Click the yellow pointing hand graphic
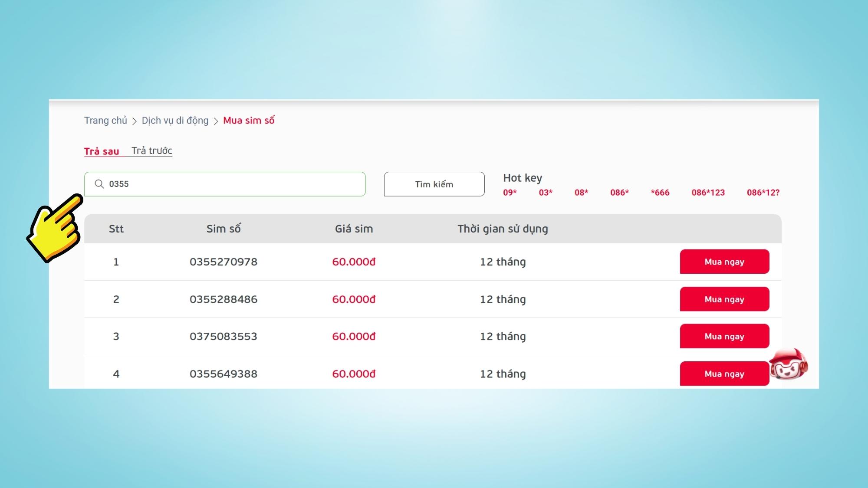 click(x=55, y=228)
